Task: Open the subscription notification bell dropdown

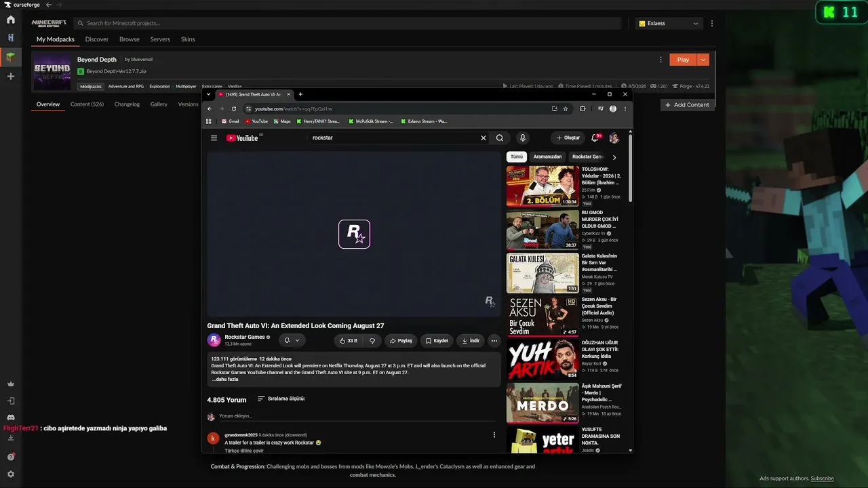Action: coord(292,340)
